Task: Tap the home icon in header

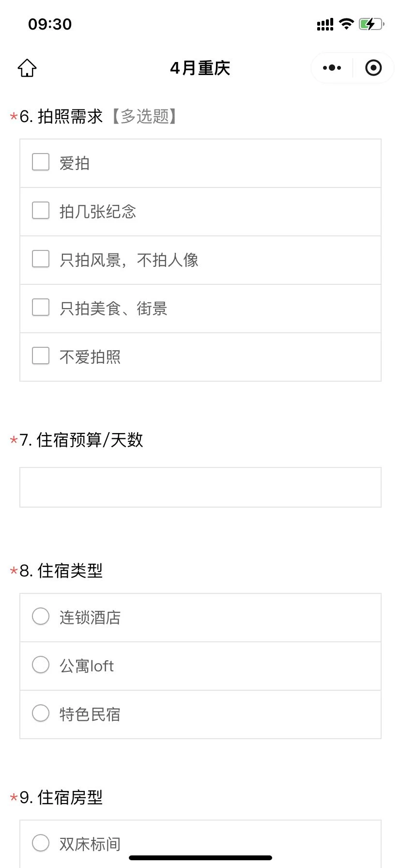Action: pyautogui.click(x=27, y=68)
